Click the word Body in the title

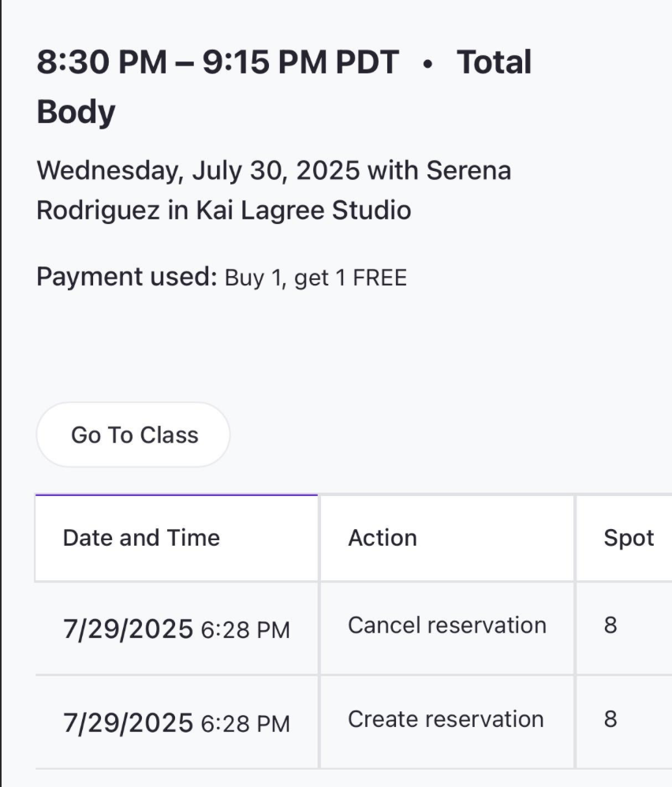tap(76, 112)
